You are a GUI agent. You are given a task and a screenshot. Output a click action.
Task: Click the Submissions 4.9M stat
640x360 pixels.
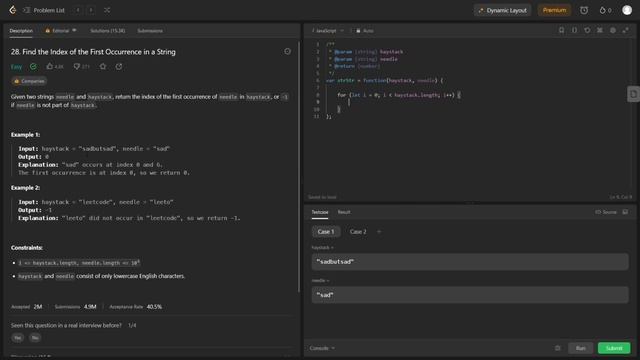(x=76, y=307)
